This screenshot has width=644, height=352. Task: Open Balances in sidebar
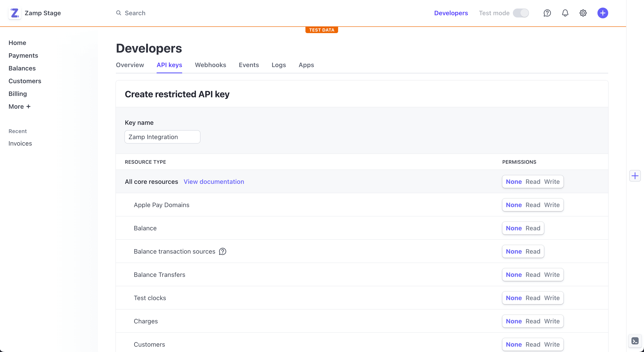point(22,68)
